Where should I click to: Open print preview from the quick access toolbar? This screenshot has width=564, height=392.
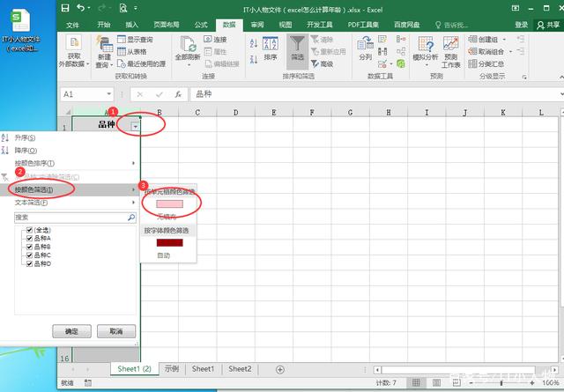[x=123, y=8]
